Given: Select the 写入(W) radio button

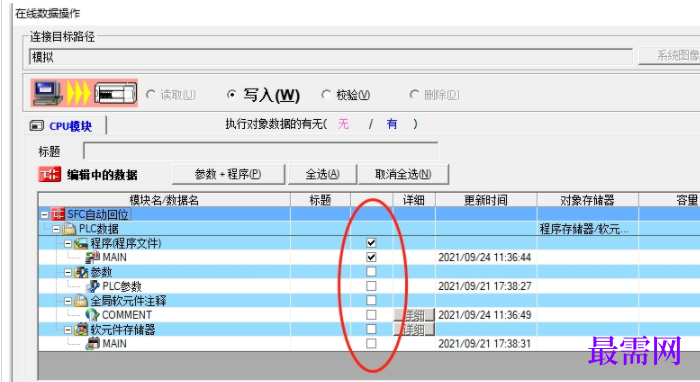Looking at the screenshot, I should tap(231, 95).
